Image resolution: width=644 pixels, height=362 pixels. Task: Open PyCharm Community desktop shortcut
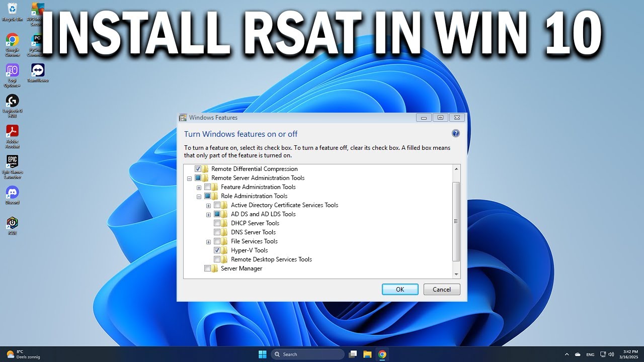pos(38,44)
